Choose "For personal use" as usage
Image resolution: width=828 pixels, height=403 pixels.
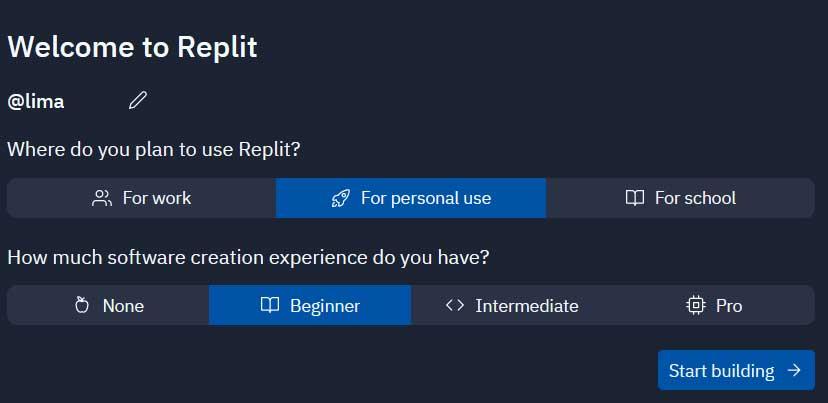[411, 198]
